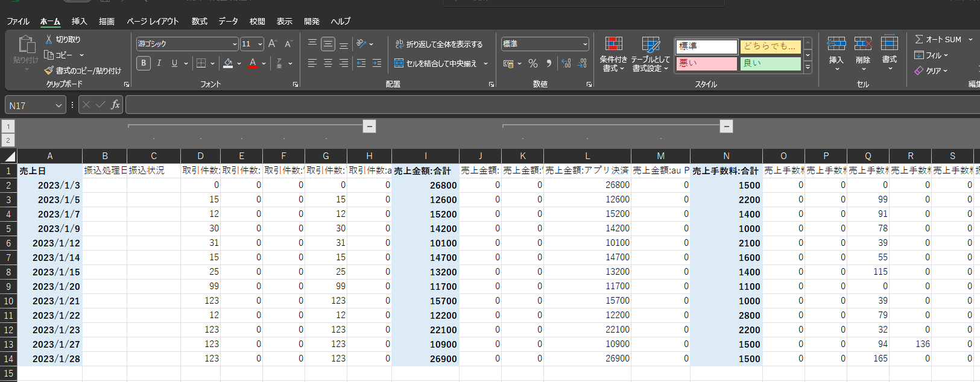The width and height of the screenshot is (980, 382).
Task: Toggle italic formatting button
Action: tap(159, 63)
